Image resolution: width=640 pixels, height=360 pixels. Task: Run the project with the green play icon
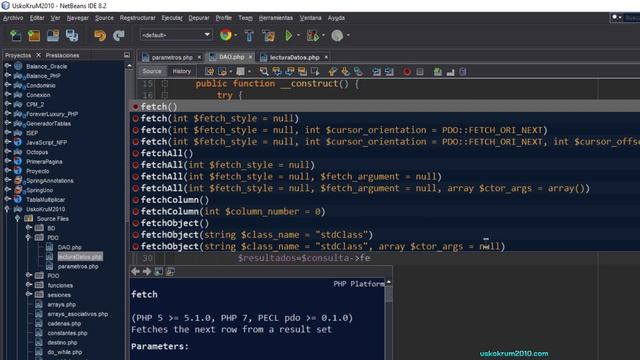click(x=289, y=36)
